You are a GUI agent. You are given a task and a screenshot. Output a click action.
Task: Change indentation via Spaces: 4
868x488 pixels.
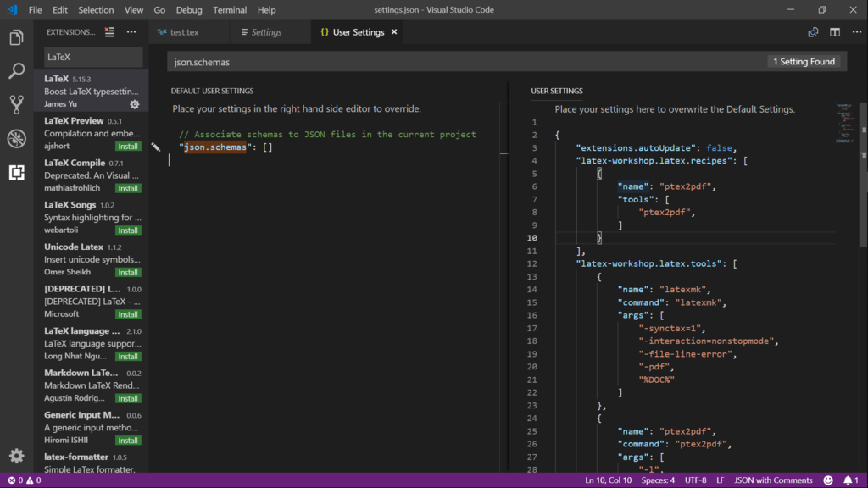pos(658,480)
